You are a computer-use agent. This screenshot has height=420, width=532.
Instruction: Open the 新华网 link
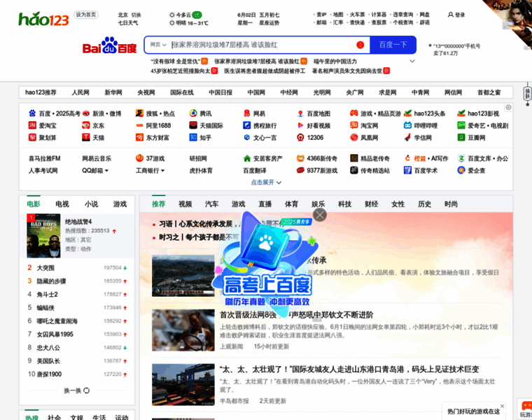[x=113, y=92]
